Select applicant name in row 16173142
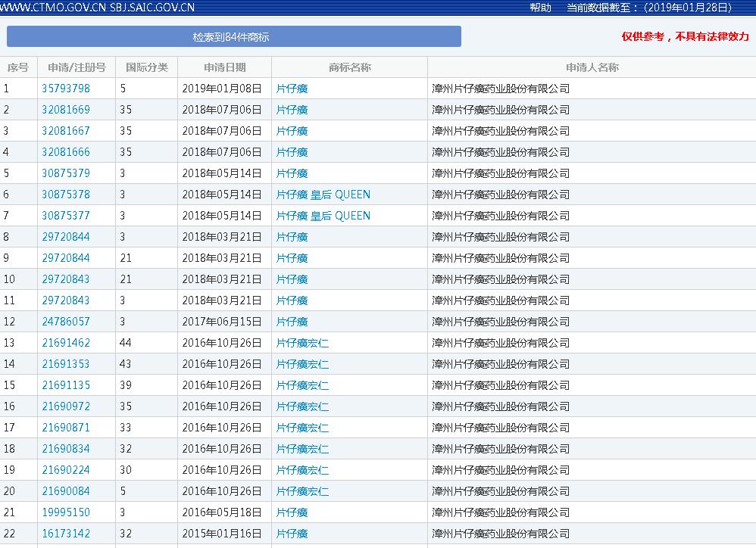Image resolution: width=756 pixels, height=548 pixels. coord(501,534)
